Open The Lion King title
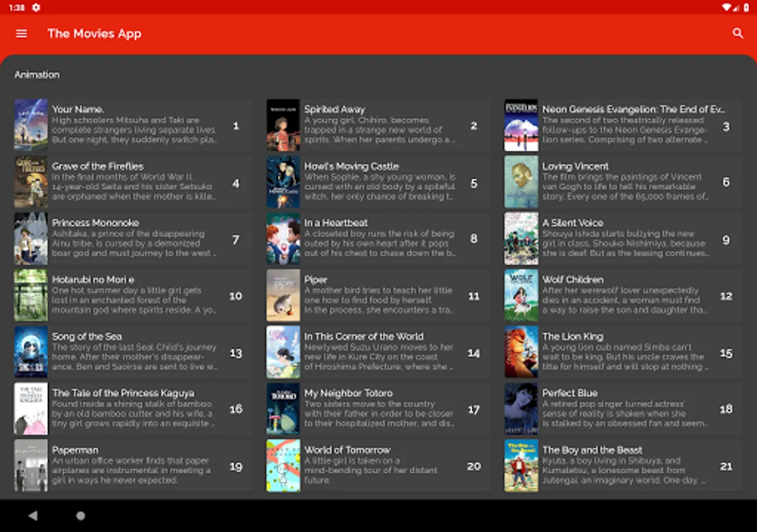757x532 pixels. click(573, 336)
